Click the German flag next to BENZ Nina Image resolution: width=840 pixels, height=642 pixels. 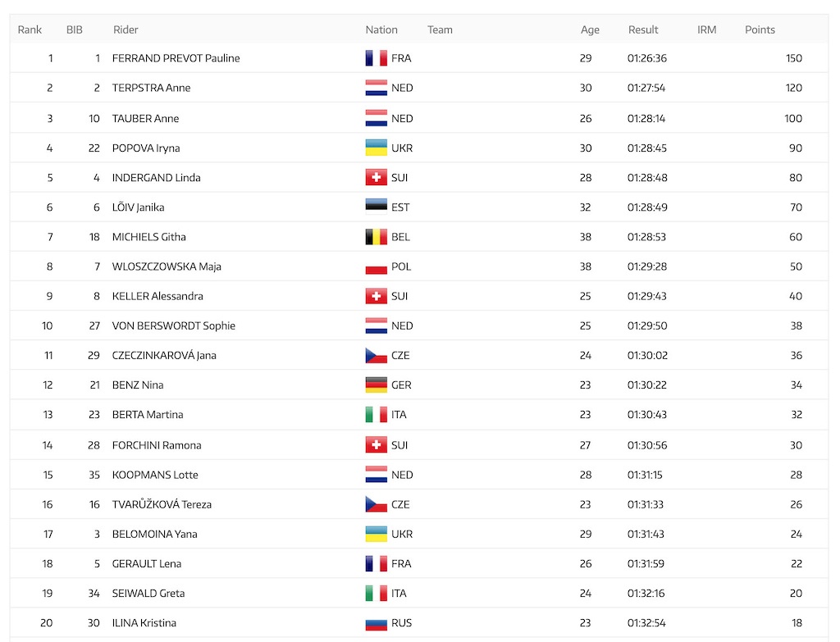pyautogui.click(x=376, y=385)
